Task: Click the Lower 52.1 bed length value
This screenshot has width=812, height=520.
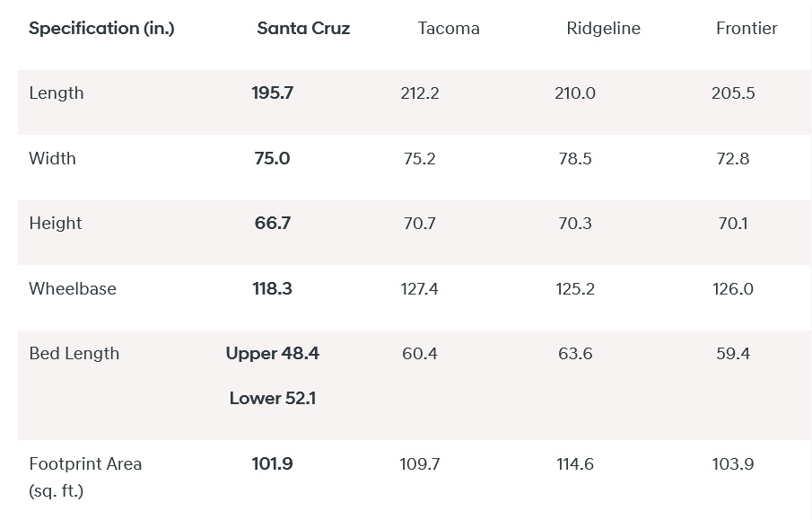Action: point(272,399)
